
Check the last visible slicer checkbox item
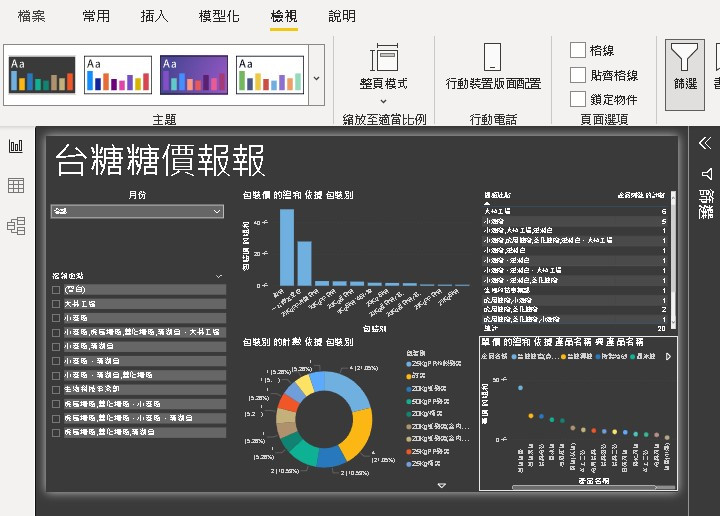click(56, 432)
